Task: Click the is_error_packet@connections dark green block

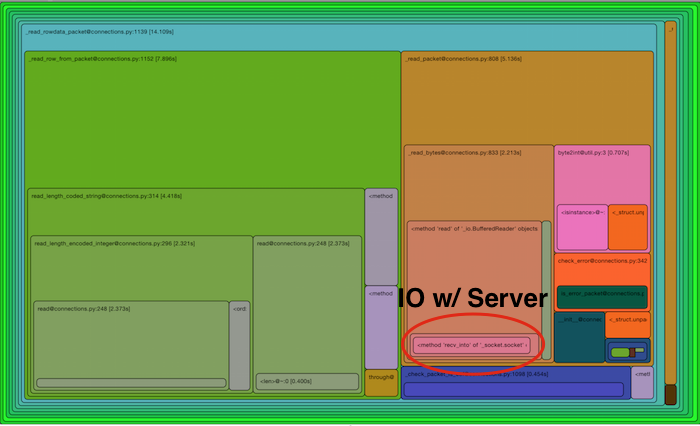Action: (602, 297)
